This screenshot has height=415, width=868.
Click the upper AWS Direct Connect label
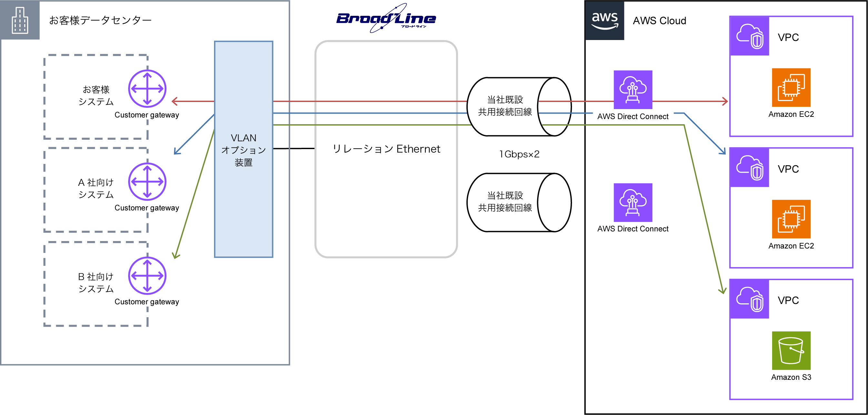(633, 116)
